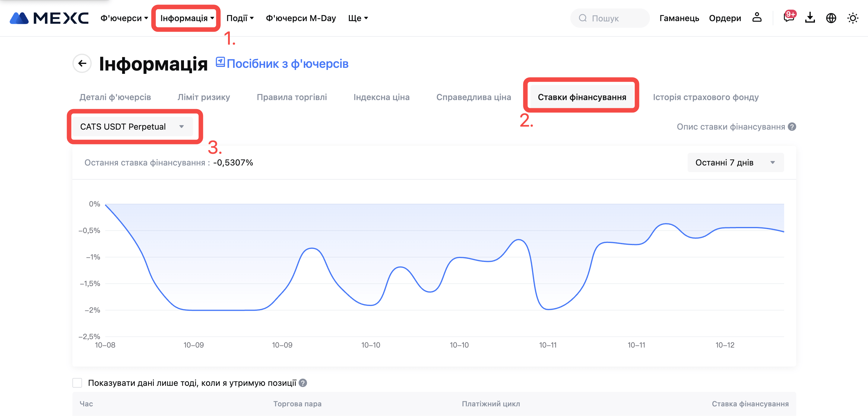The image size is (868, 419).
Task: Click the back arrow button
Action: coord(82,63)
